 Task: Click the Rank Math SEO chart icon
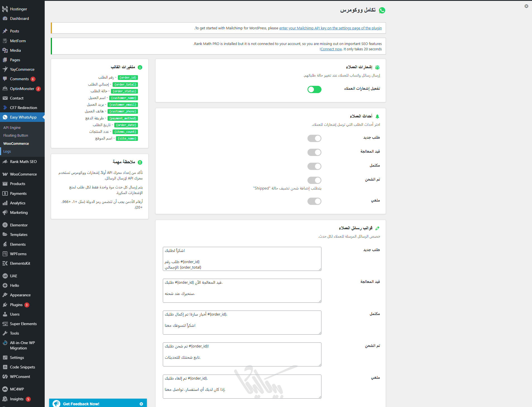(x=5, y=162)
